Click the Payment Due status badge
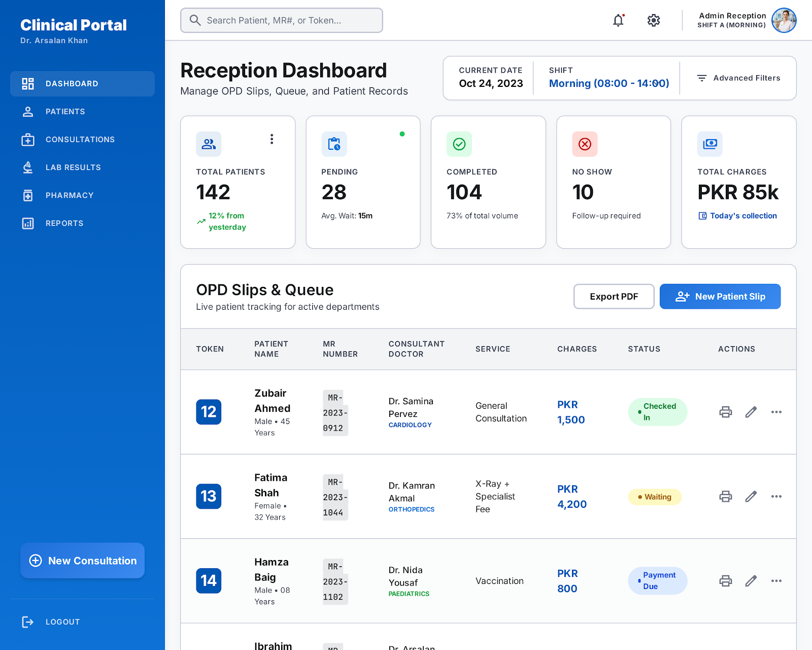The width and height of the screenshot is (812, 650). (x=658, y=580)
